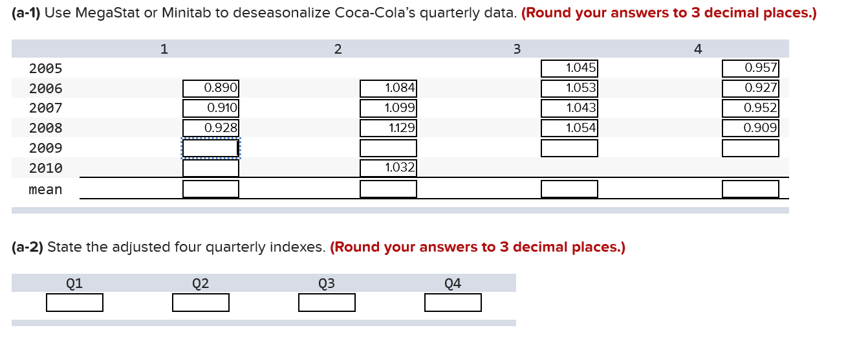Select the 2008 quarter 4 cell showing 0.909
Screen dimensions: 868x343
tap(750, 128)
